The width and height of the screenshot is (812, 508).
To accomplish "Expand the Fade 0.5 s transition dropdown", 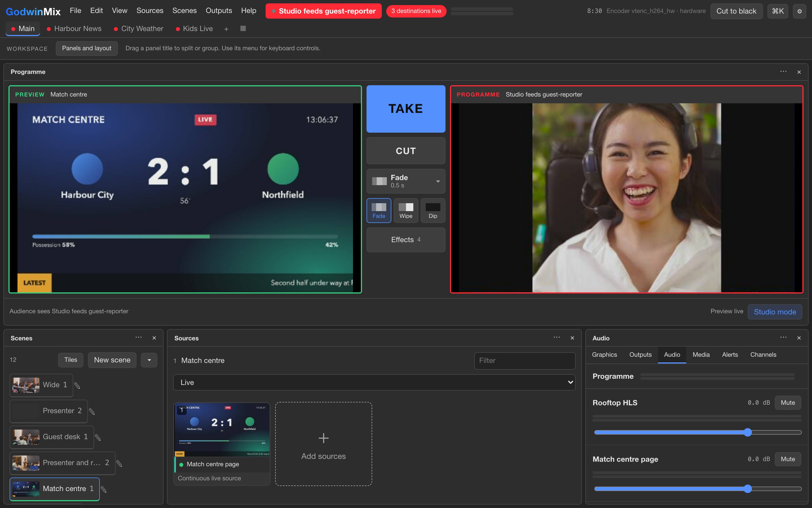I will (406, 181).
